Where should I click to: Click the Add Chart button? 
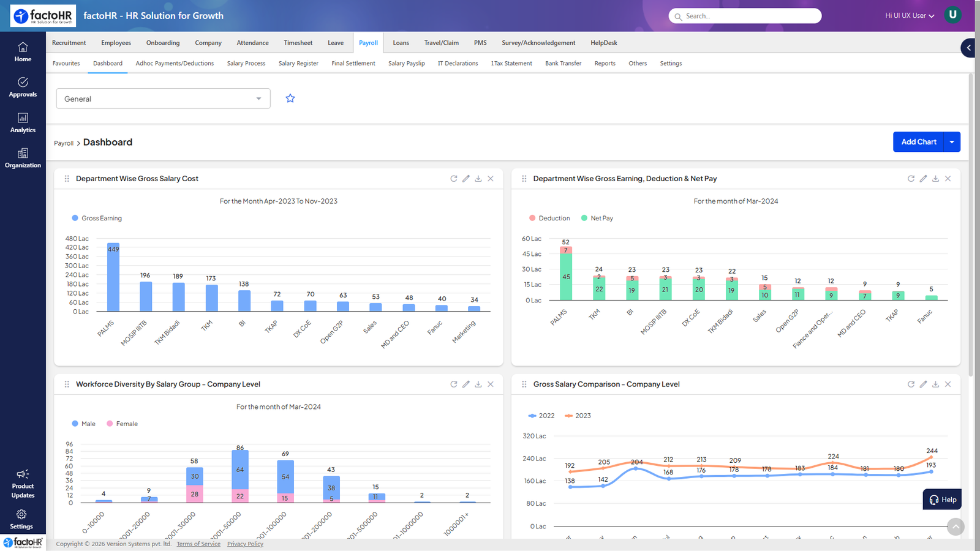[918, 142]
